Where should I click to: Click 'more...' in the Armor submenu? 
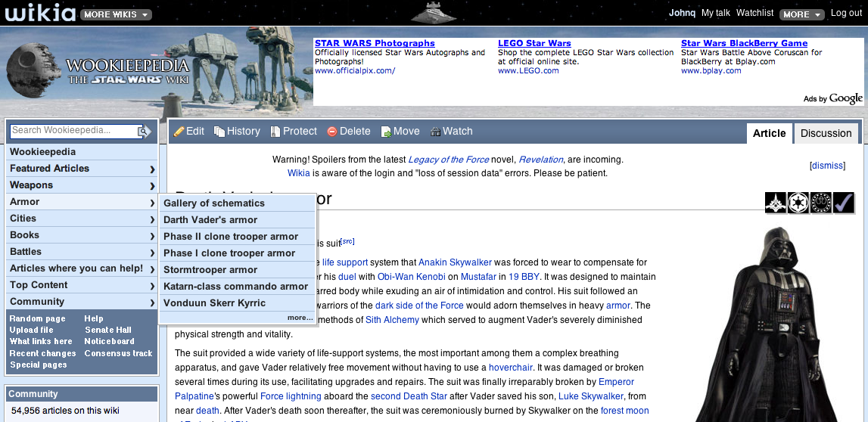tap(300, 318)
